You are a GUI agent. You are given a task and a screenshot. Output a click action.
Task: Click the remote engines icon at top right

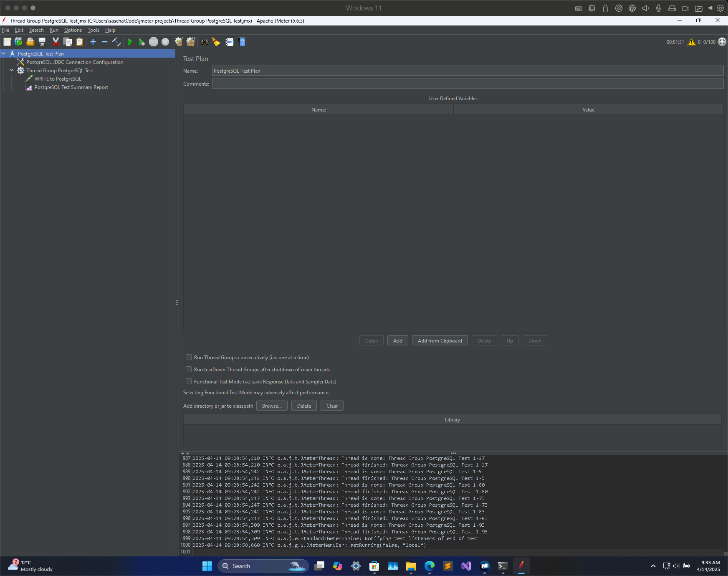722,42
